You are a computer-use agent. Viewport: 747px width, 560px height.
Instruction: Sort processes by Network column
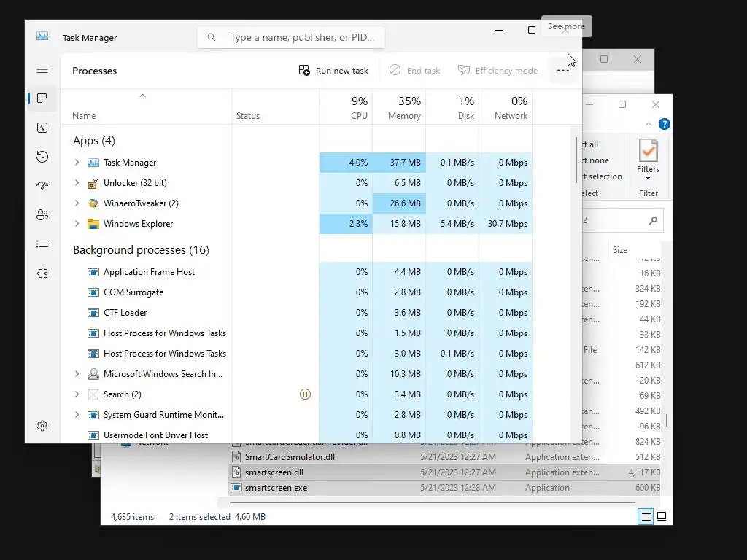[x=506, y=106]
